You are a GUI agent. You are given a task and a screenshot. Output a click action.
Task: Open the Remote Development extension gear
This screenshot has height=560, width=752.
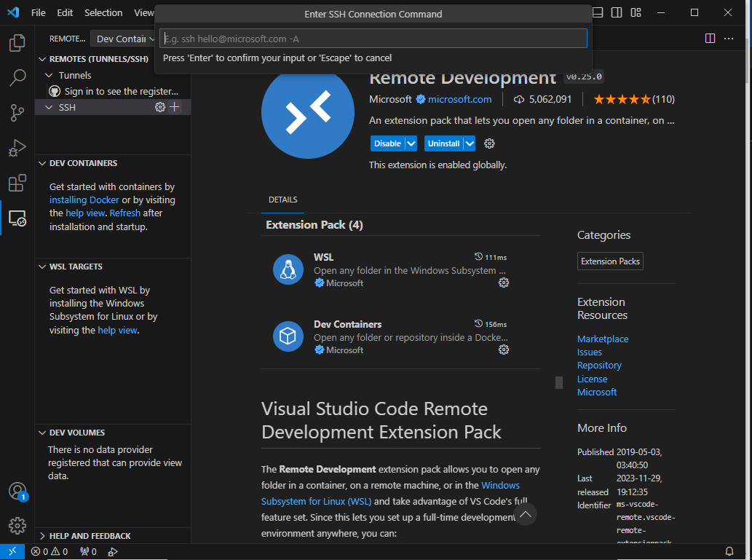(489, 143)
